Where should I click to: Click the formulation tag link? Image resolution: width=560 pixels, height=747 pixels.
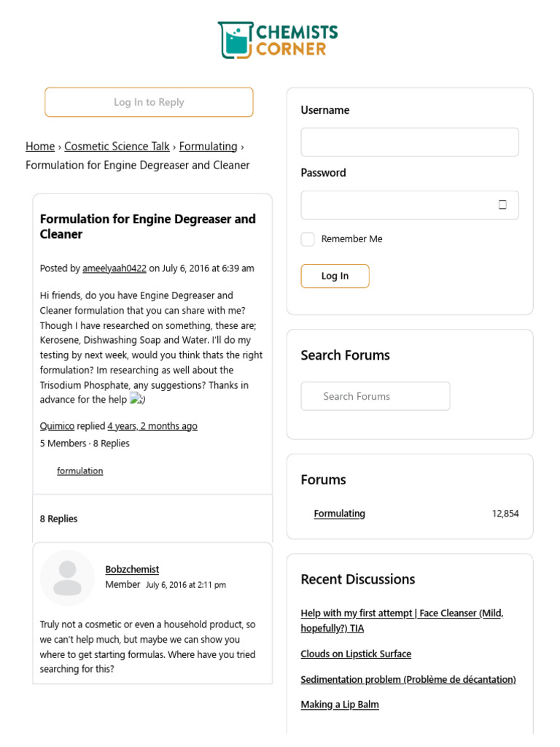tap(79, 471)
